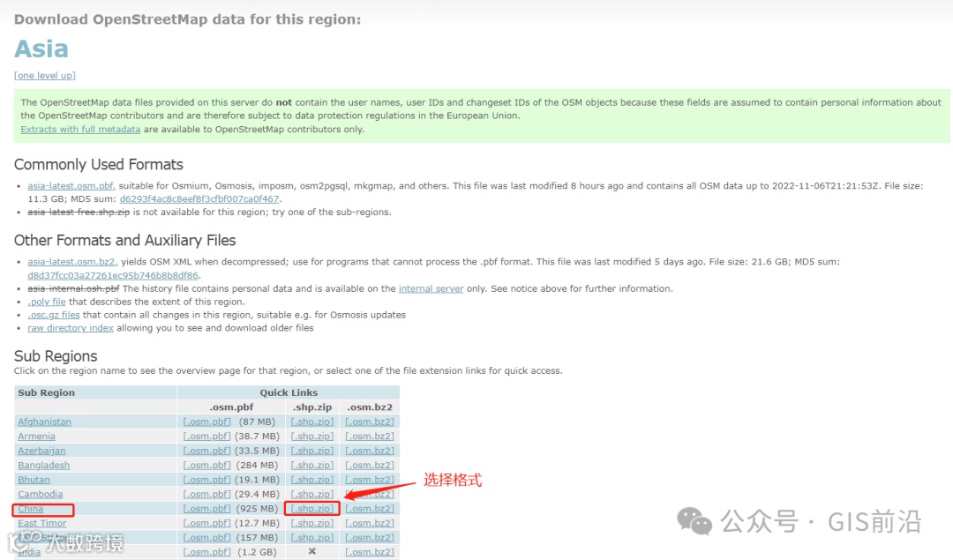Download Bhutan .osm.bz2 file
The height and width of the screenshot is (560, 953).
[x=370, y=480]
